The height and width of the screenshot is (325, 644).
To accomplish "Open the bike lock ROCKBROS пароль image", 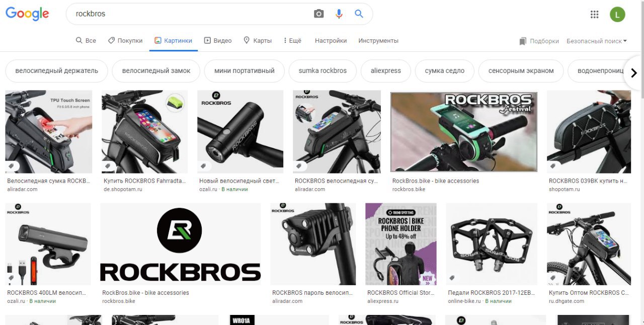I will pyautogui.click(x=313, y=244).
